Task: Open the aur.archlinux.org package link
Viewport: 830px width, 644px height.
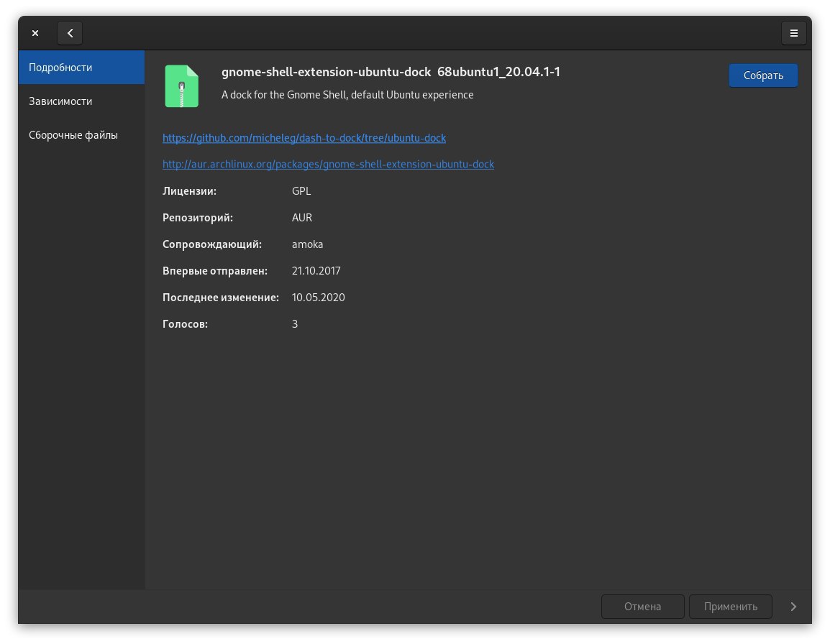Action: (328, 164)
